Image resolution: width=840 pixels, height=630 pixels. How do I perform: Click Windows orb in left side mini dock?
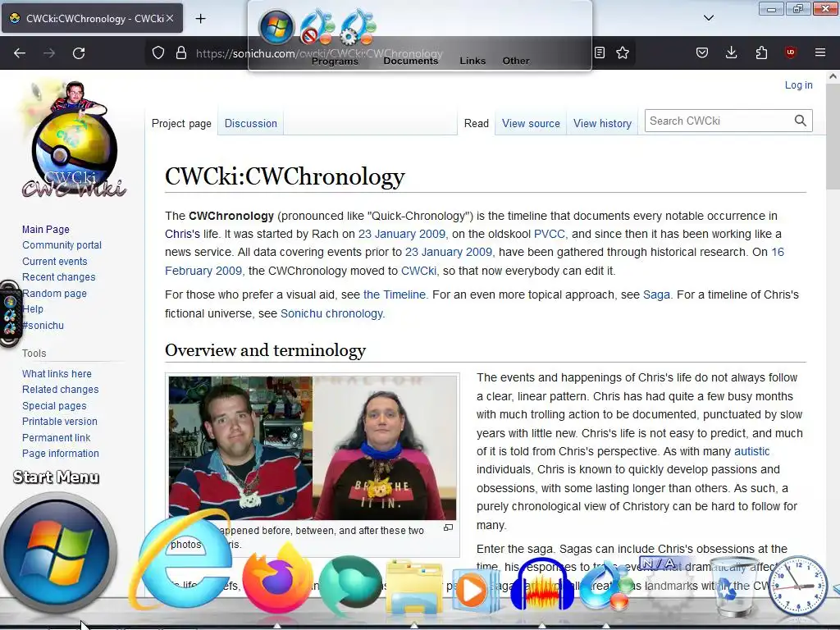[x=10, y=302]
